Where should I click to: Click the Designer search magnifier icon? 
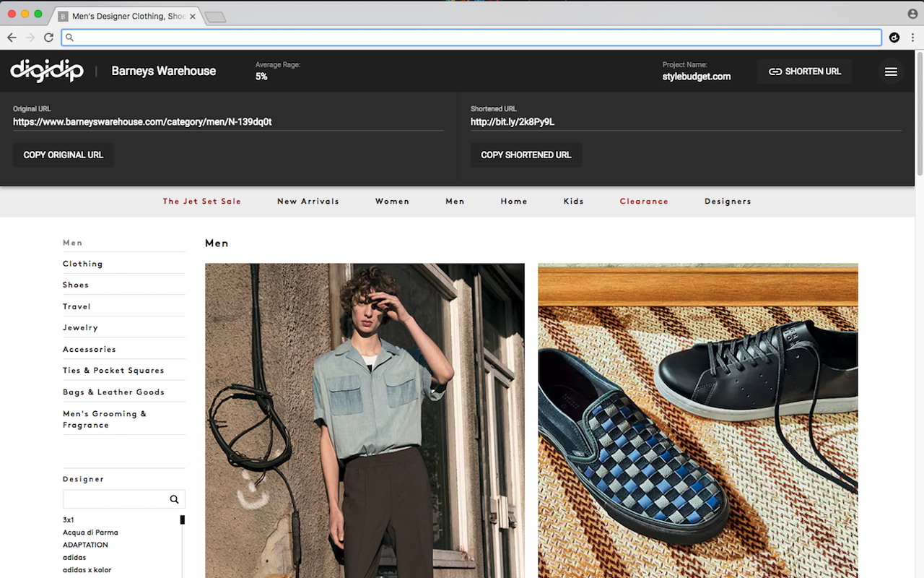(174, 499)
